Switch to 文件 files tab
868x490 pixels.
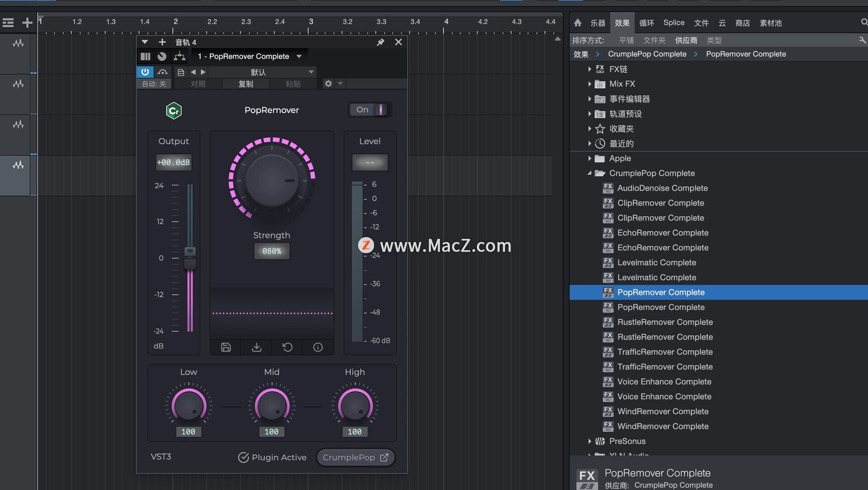pyautogui.click(x=701, y=23)
